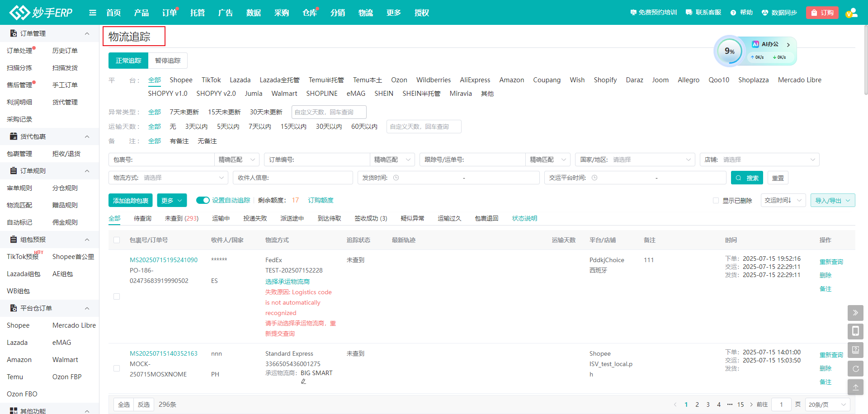
Task: Switch to the 暂停追踪 tab
Action: [x=168, y=61]
